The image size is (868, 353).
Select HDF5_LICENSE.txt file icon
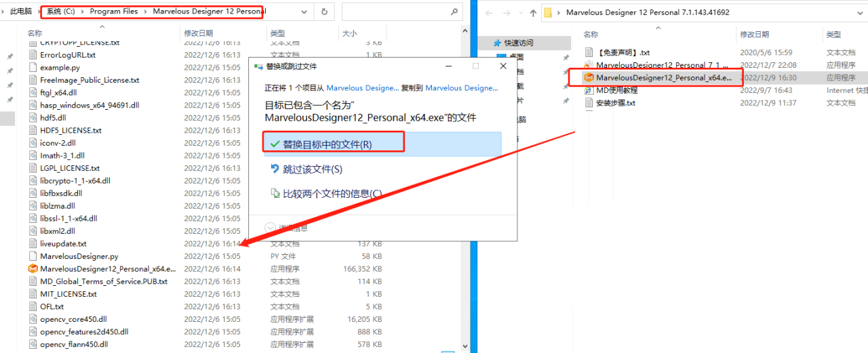(33, 130)
